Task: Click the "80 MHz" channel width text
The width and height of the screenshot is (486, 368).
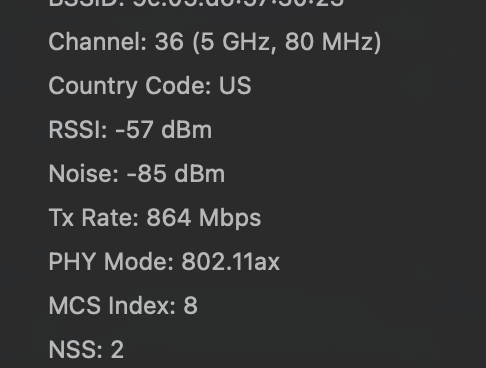Action: click(329, 42)
